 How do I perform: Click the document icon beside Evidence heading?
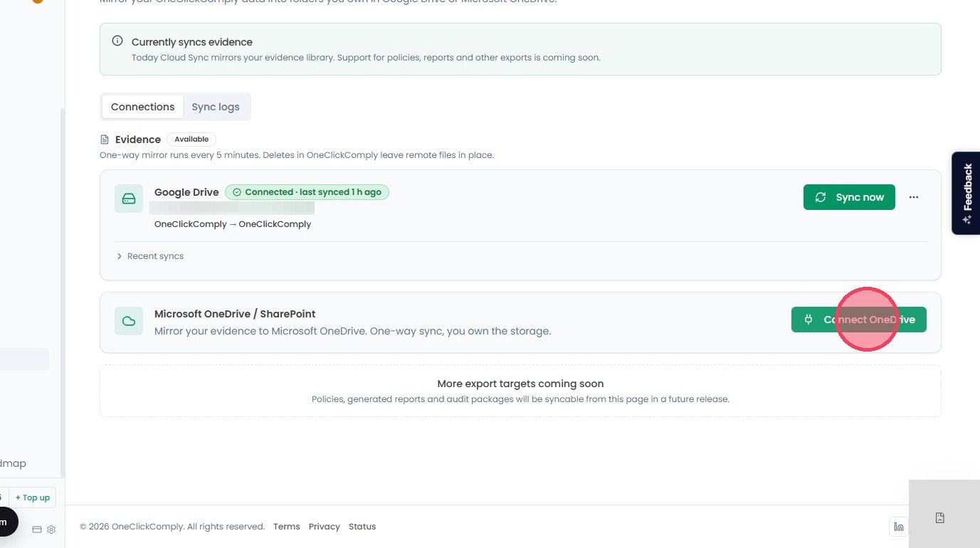click(105, 139)
